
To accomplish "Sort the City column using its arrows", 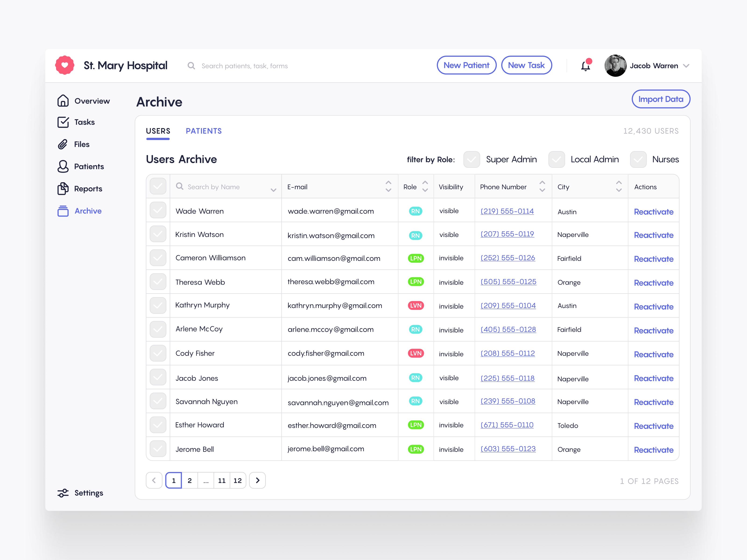I will click(x=619, y=186).
